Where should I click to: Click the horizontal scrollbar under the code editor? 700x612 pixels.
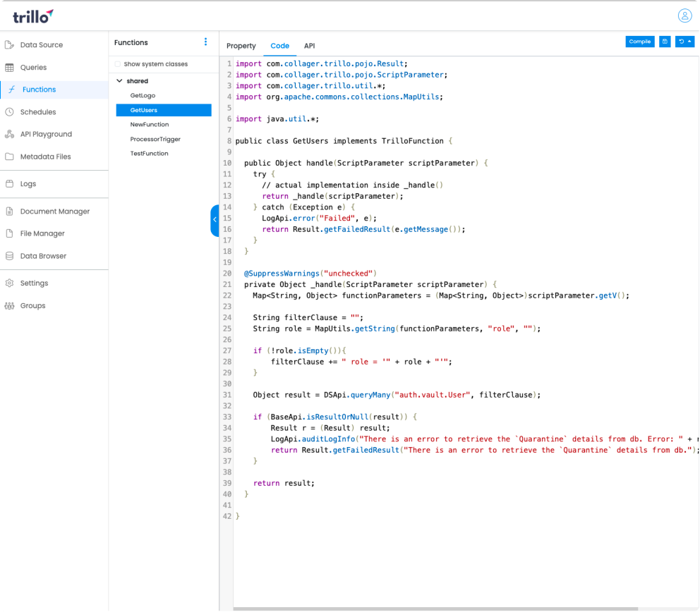click(x=435, y=609)
